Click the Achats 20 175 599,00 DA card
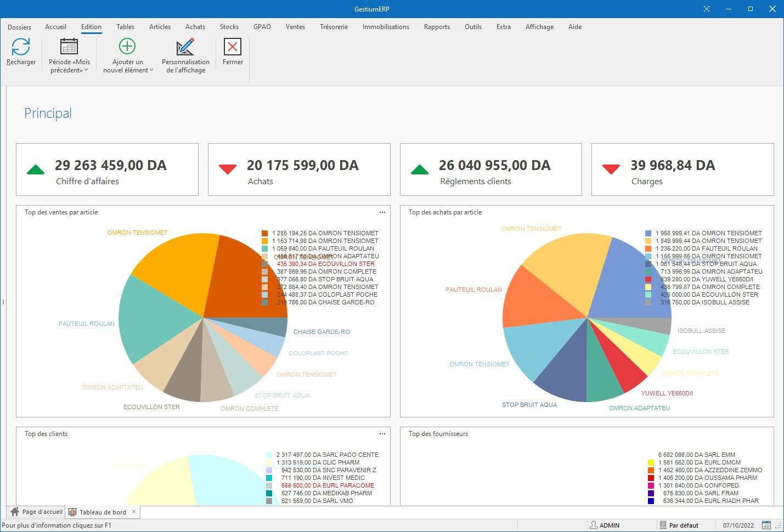The width and height of the screenshot is (784, 532). pyautogui.click(x=299, y=169)
